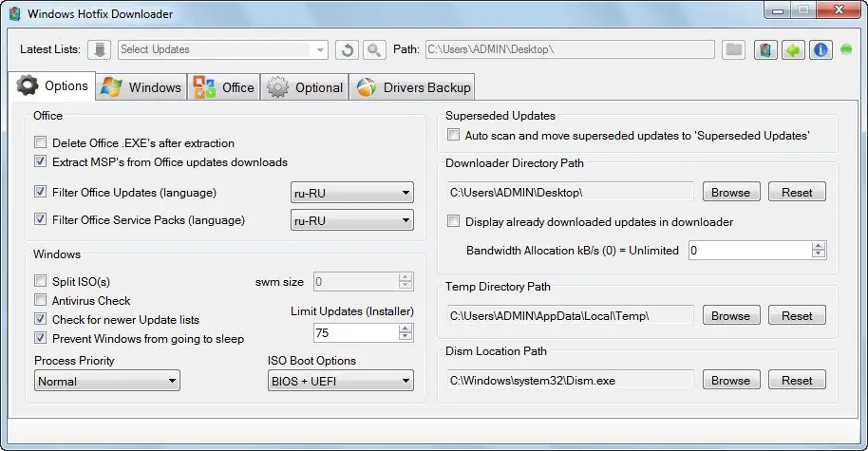Click the folder icon beside Path
The image size is (868, 451).
click(x=734, y=49)
